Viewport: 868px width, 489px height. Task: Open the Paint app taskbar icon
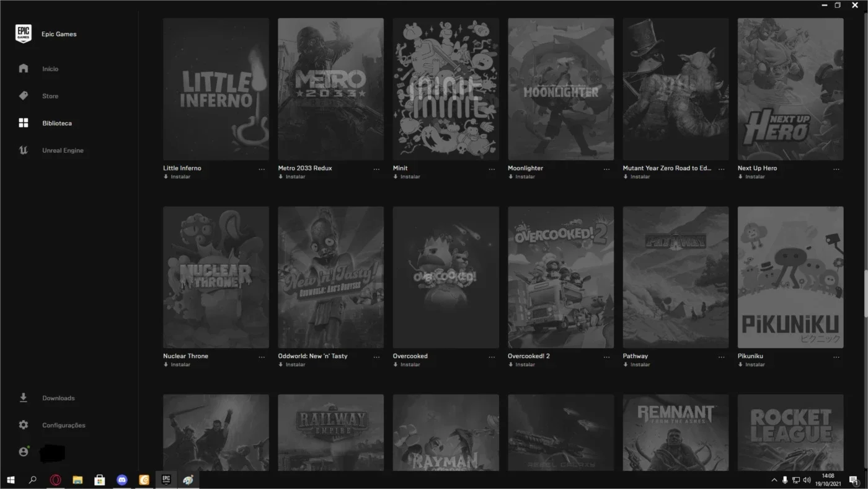click(x=188, y=480)
